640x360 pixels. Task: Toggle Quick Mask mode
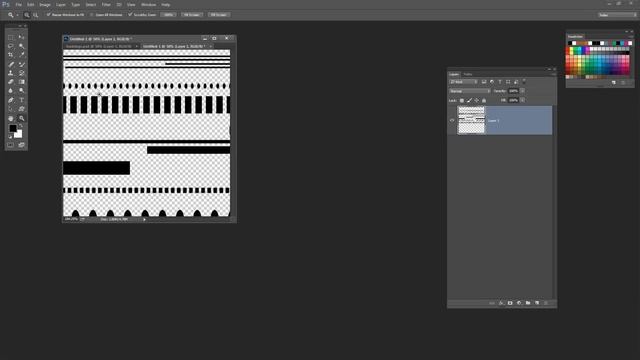coord(11,145)
